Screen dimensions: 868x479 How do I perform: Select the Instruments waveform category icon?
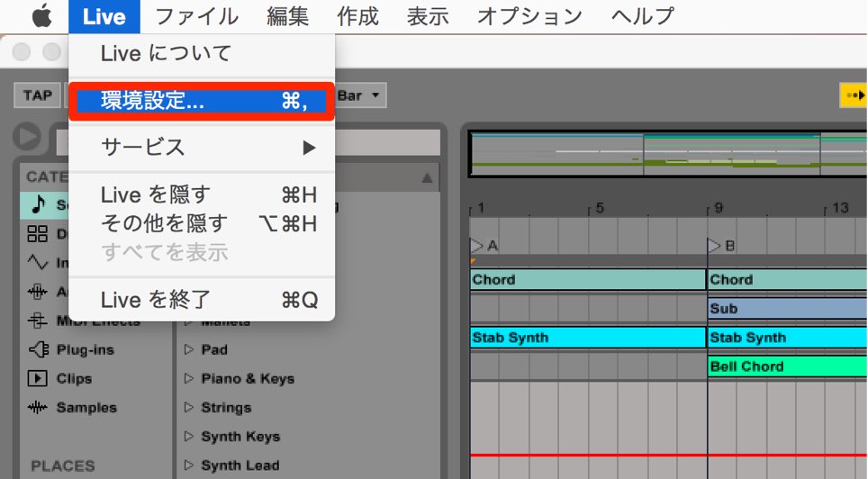click(x=38, y=262)
